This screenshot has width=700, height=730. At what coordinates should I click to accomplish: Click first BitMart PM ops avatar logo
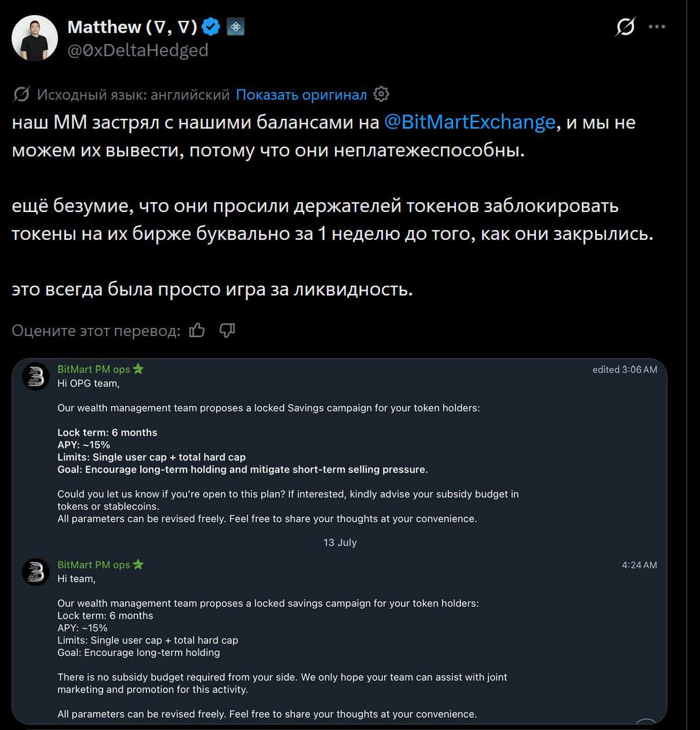click(36, 377)
